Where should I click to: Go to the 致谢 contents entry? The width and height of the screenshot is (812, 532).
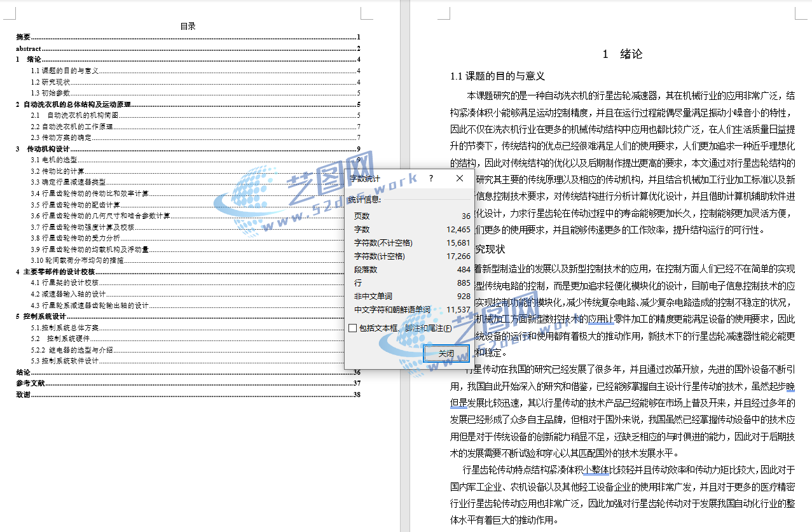pos(188,395)
